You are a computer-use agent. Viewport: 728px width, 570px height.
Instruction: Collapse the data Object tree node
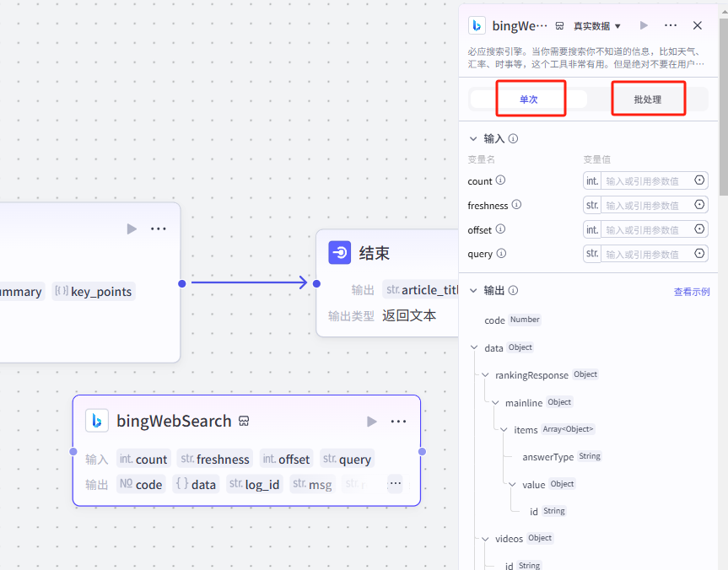tap(475, 347)
